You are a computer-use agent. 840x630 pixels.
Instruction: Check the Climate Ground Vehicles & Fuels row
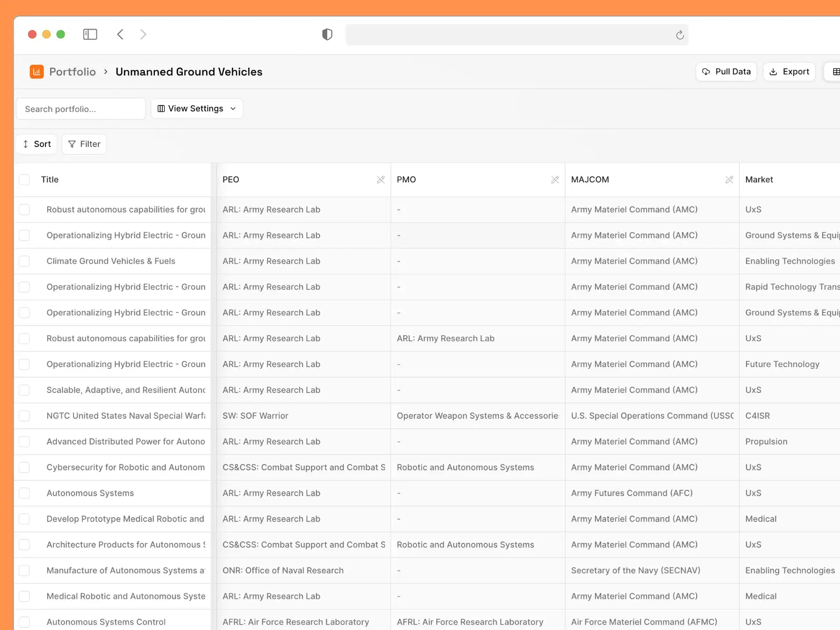tap(24, 261)
